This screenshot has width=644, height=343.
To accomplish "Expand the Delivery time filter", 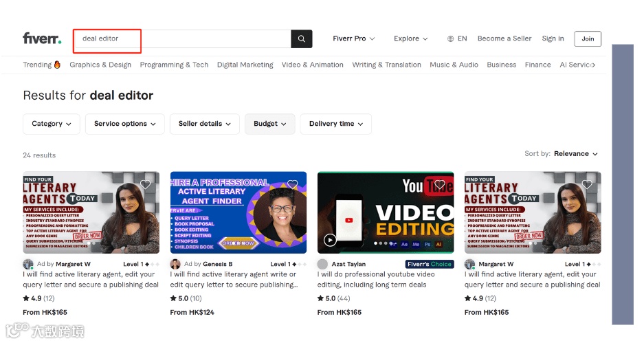I will pyautogui.click(x=336, y=124).
